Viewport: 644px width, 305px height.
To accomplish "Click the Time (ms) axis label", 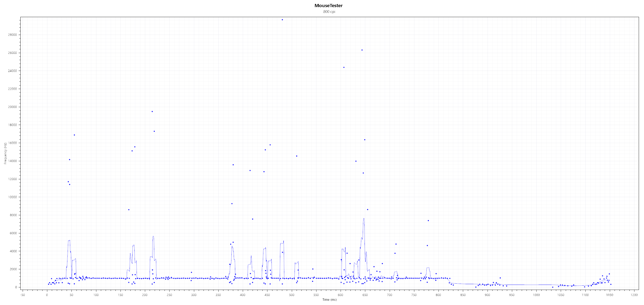I will pyautogui.click(x=329, y=299).
